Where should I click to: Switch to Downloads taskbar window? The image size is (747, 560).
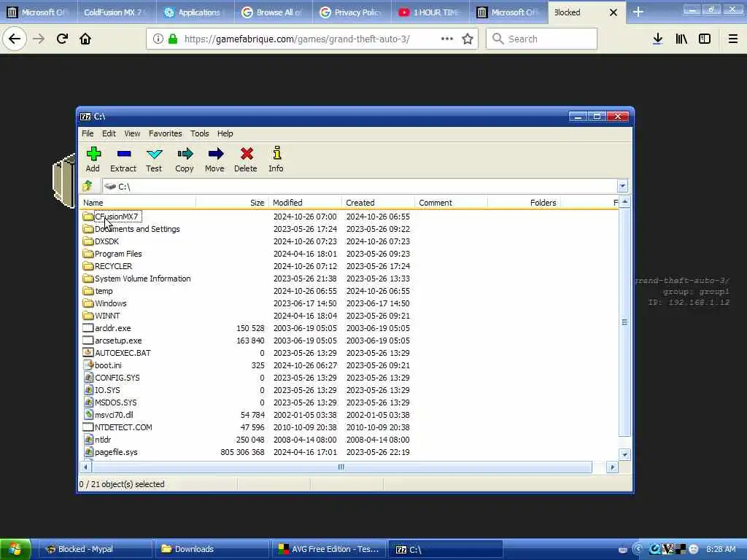pos(212,549)
